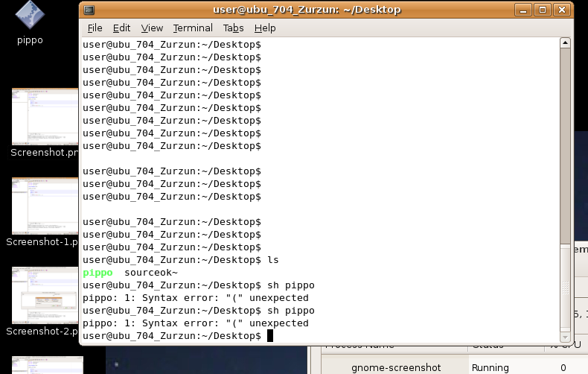Select the Screenshot-1.png desktop file
Screen dimensions: 588x374
click(x=44, y=206)
